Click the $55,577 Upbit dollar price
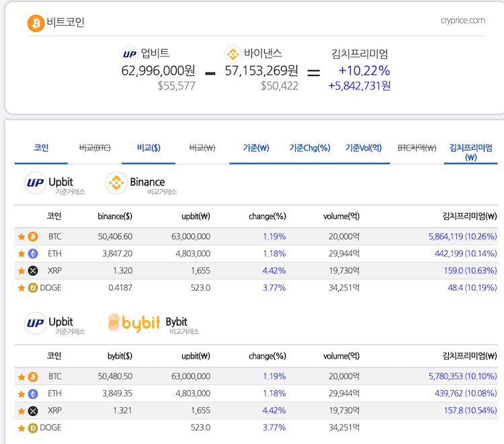The height and width of the screenshot is (444, 504). pyautogui.click(x=176, y=86)
